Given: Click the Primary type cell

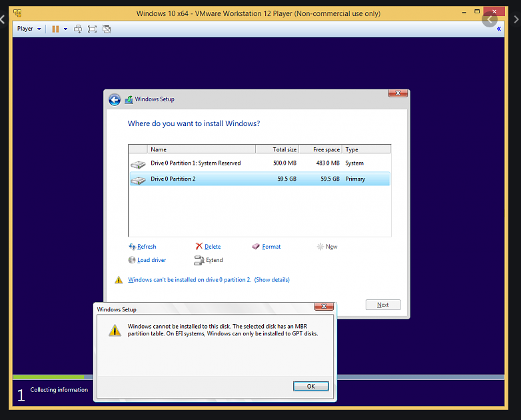Looking at the screenshot, I should pyautogui.click(x=355, y=179).
